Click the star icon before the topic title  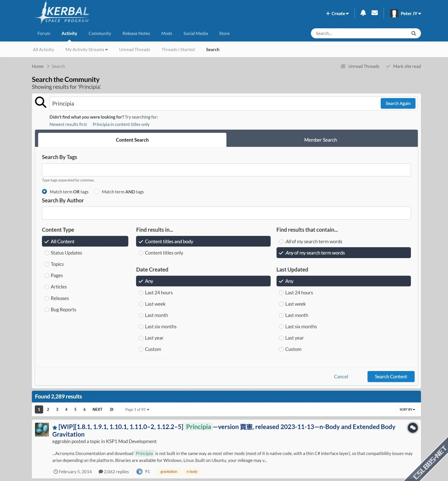(55, 428)
